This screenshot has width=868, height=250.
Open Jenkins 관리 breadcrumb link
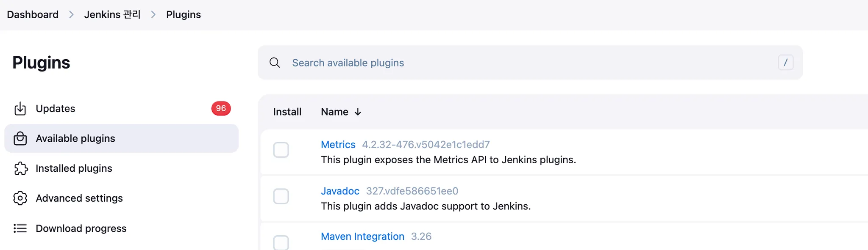pos(112,14)
